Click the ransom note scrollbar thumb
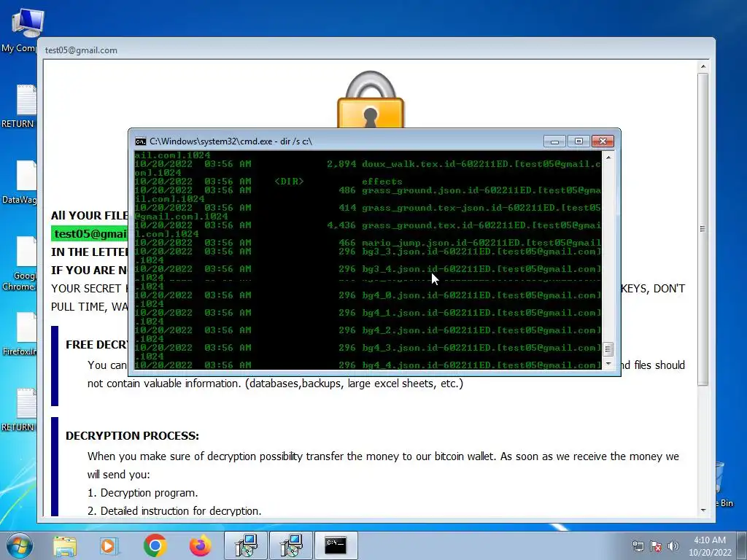 pos(703,229)
